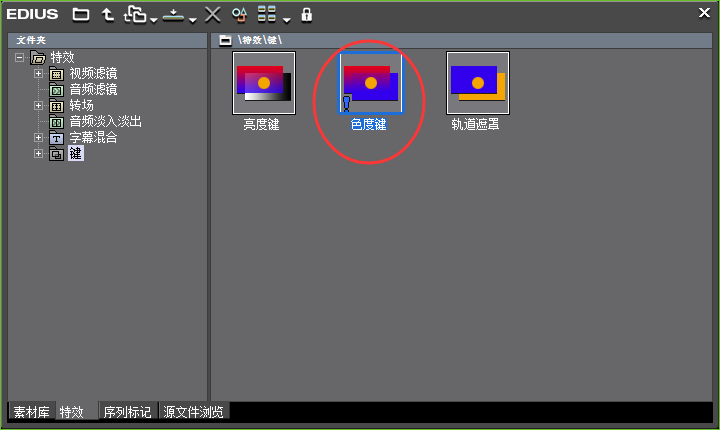Viewport: 720px width, 430px height.
Task: Select the 字幕混合 tree item
Action: click(93, 137)
